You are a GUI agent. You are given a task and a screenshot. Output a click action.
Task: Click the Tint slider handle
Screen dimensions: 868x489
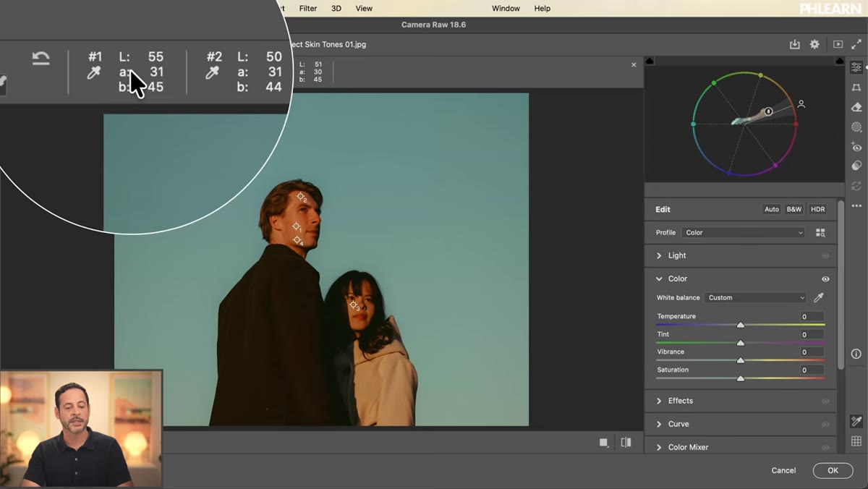(740, 343)
